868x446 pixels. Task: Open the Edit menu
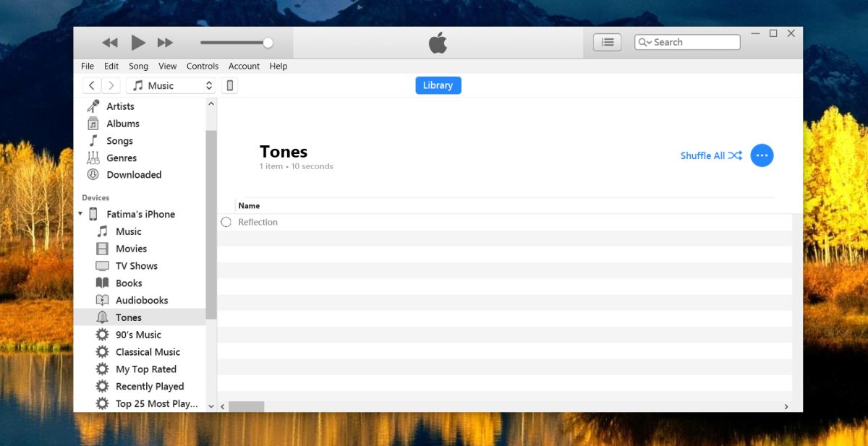[111, 66]
